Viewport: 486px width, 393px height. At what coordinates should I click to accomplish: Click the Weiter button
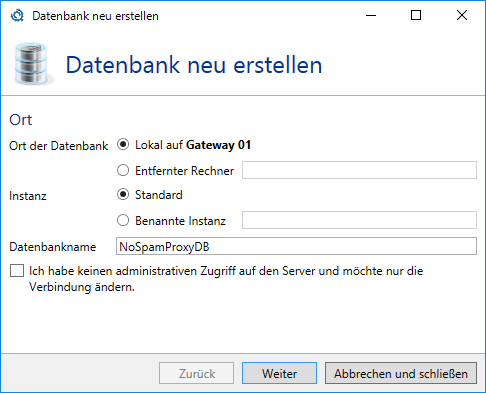(279, 373)
